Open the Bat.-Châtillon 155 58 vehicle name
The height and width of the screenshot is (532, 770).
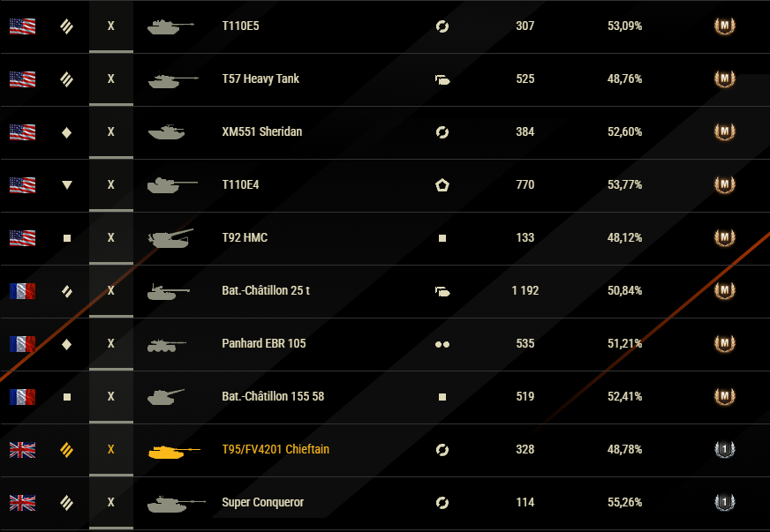[273, 396]
